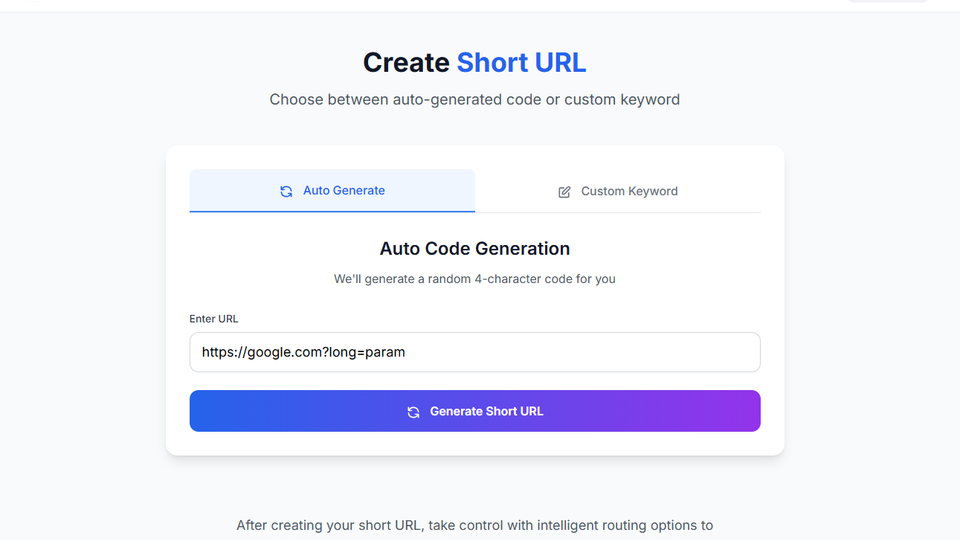
Task: Click the purple right end of Generate button
Action: tap(730, 411)
